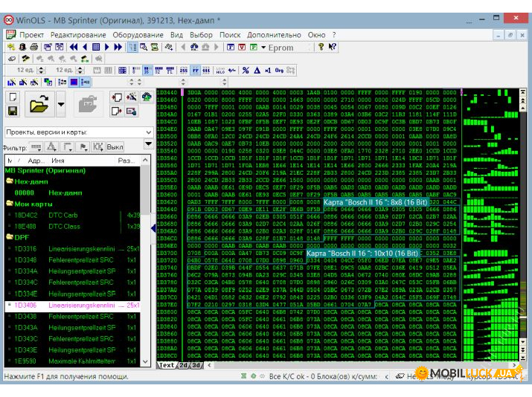Open the dropdown arrow next to folder icon
Image resolution: width=532 pixels, height=397 pixels.
pos(61,104)
